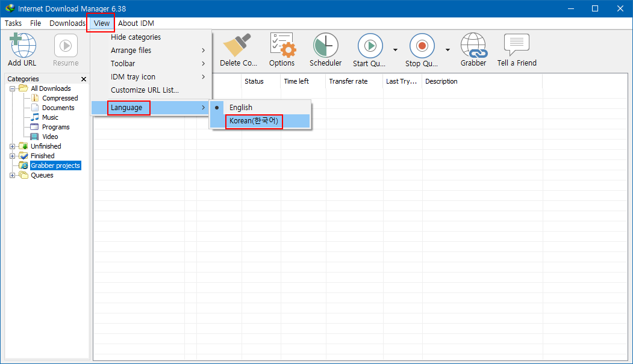Sort by the Description column header

482,81
